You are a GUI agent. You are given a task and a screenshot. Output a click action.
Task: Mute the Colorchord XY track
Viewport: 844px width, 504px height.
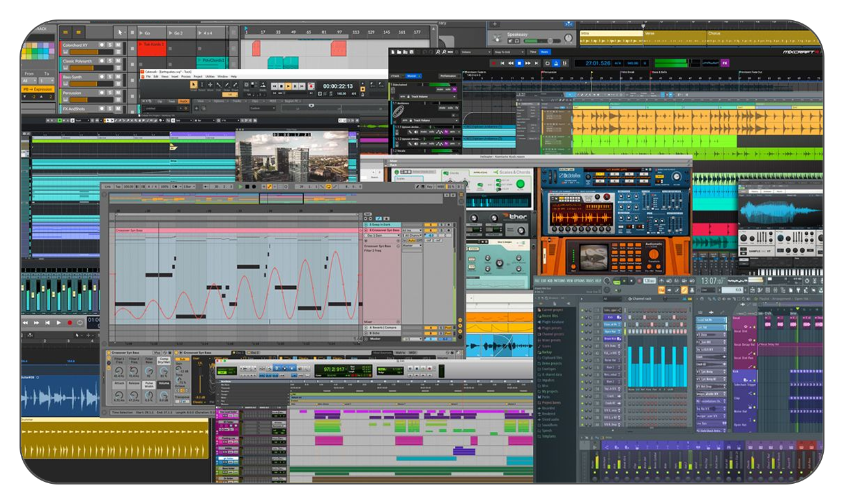pos(118,46)
